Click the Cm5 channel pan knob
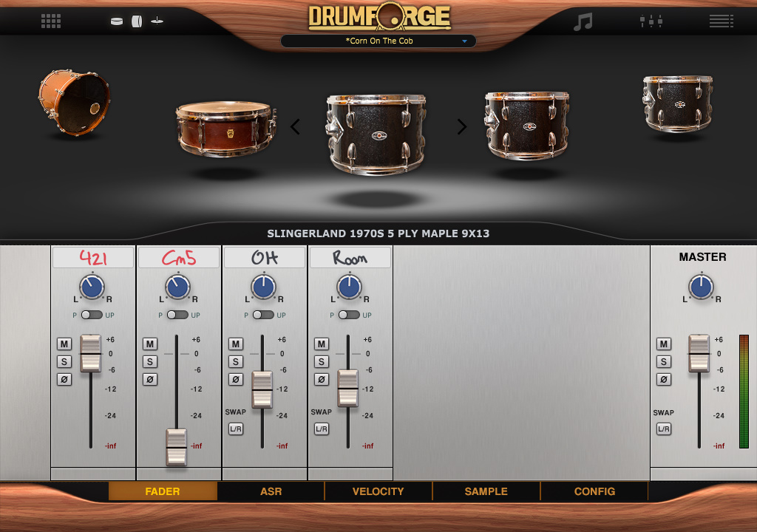 (x=177, y=287)
